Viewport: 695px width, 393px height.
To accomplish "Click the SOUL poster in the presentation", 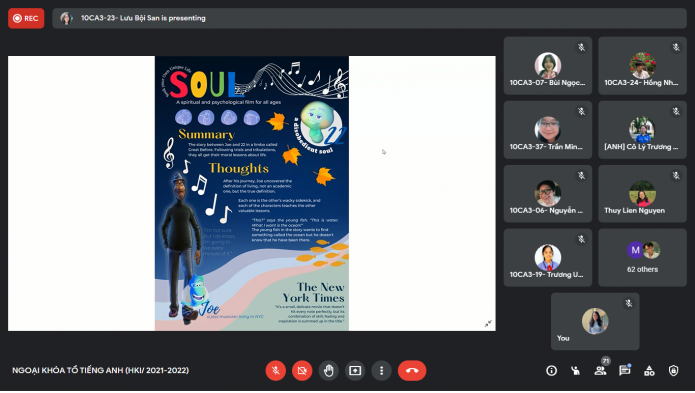I will tap(252, 193).
